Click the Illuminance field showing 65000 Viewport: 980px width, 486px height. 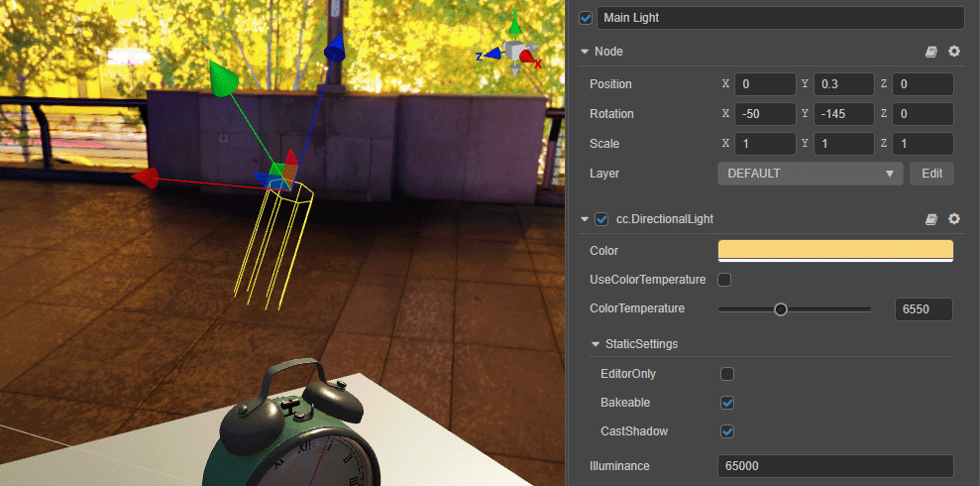pos(835,466)
